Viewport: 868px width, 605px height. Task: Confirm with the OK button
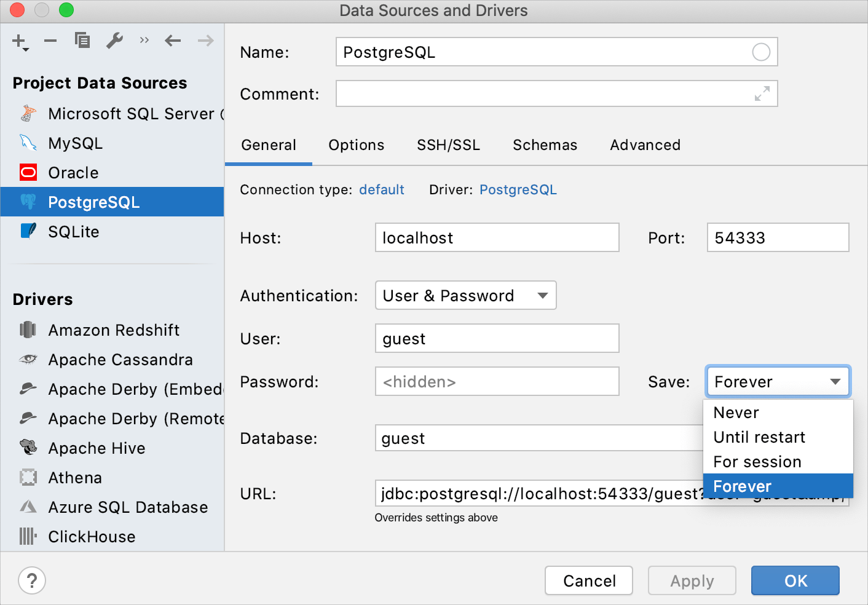[x=795, y=580]
